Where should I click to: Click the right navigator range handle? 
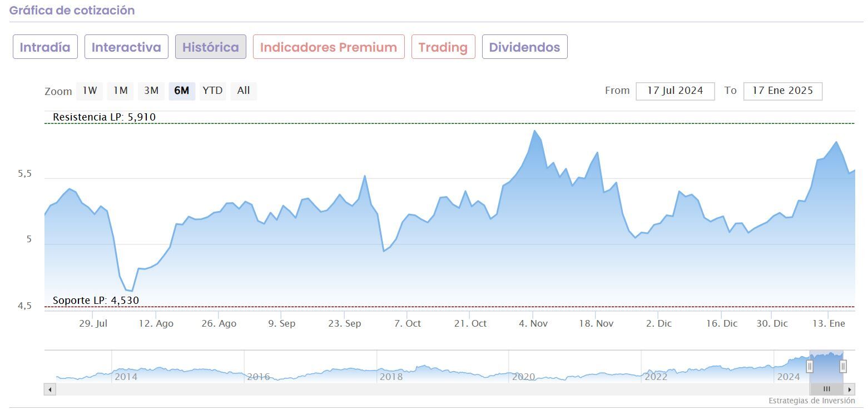(x=843, y=366)
